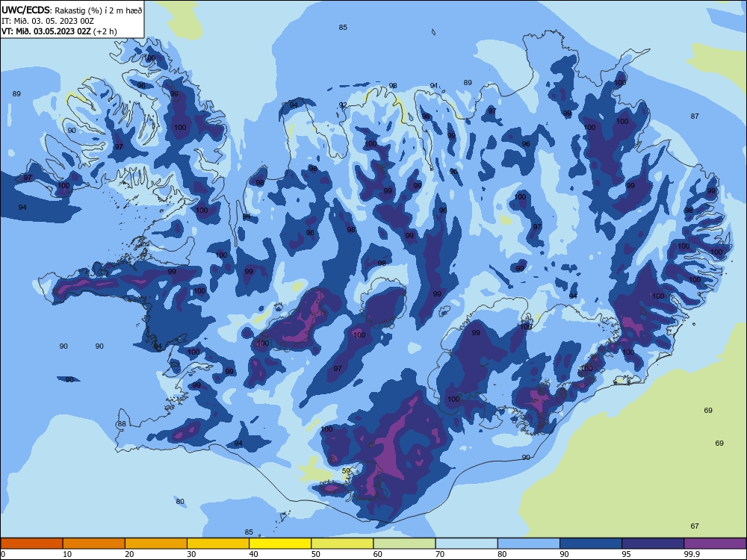This screenshot has height=560, width=747.
Task: Click the '92' value in the northern fjord
Action: coord(343,105)
